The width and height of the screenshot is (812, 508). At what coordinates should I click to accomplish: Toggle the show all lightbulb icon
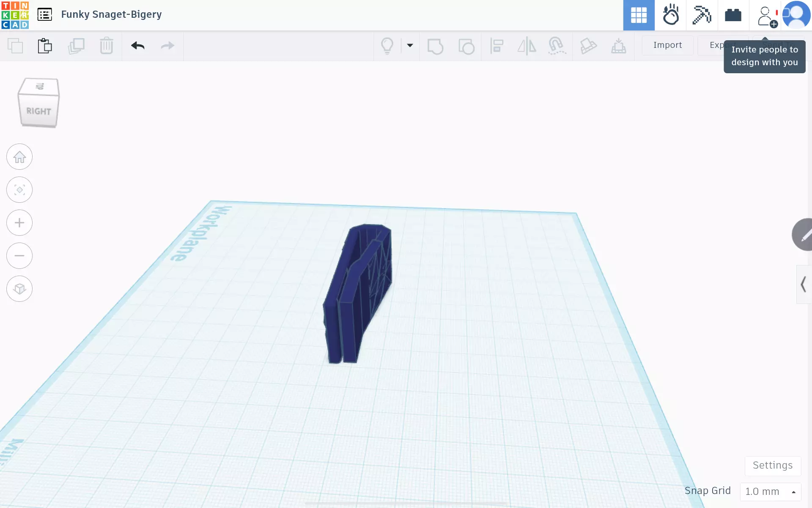(x=387, y=46)
